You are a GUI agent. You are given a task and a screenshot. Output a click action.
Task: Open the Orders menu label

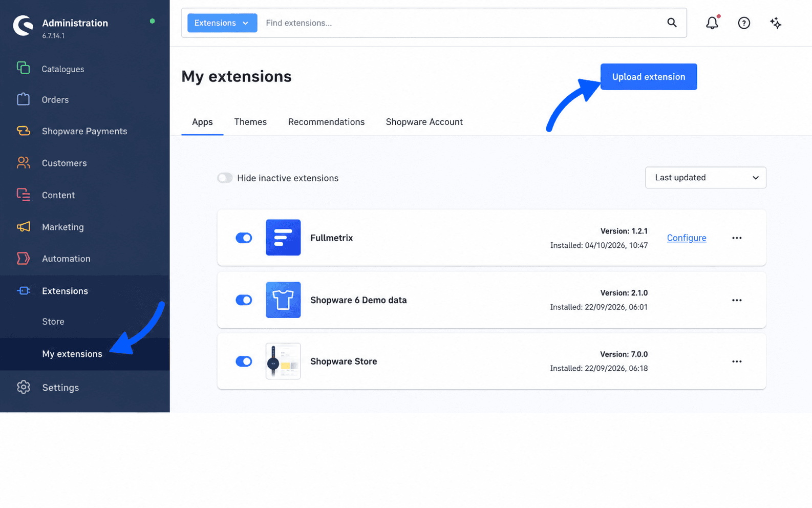coord(55,100)
